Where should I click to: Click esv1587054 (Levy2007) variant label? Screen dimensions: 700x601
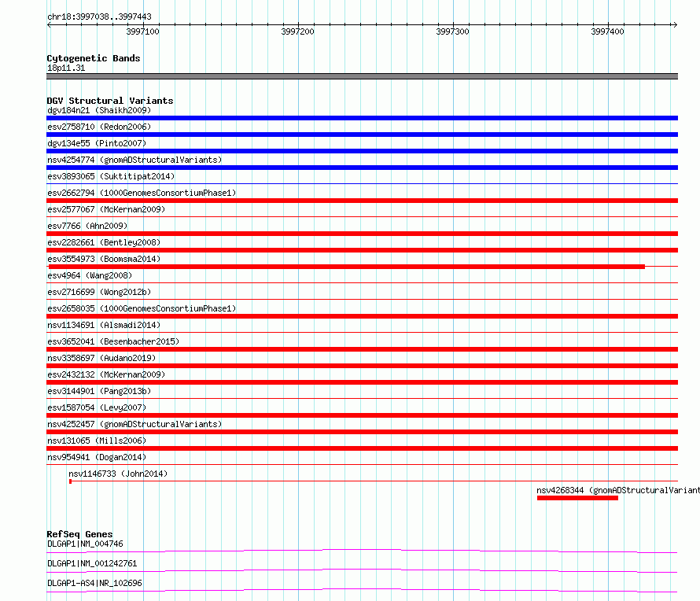coord(97,407)
